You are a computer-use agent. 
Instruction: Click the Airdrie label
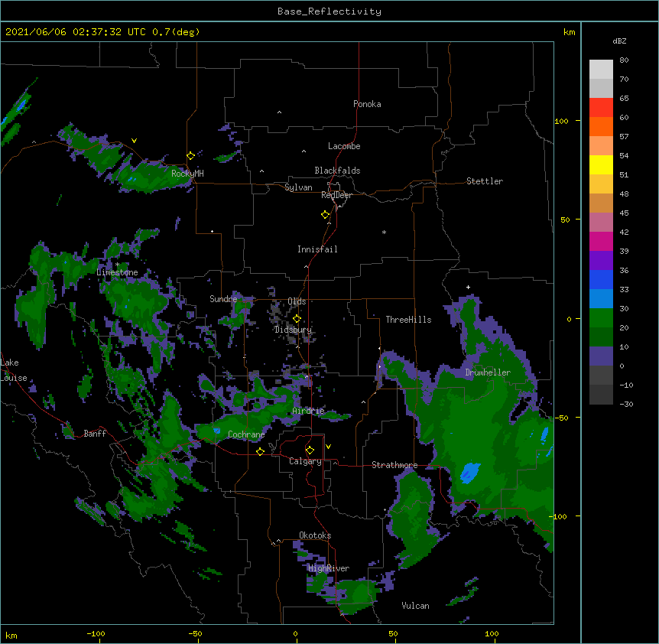(x=308, y=411)
